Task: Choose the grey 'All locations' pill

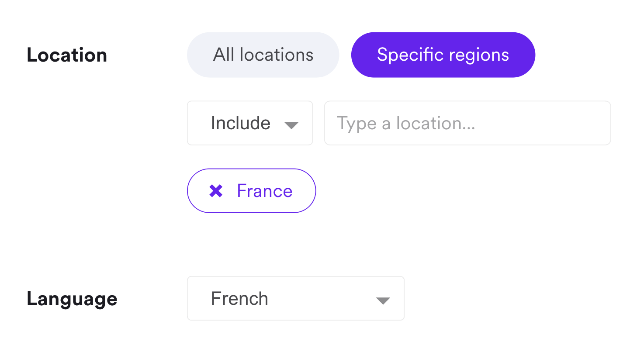Action: pos(263,55)
